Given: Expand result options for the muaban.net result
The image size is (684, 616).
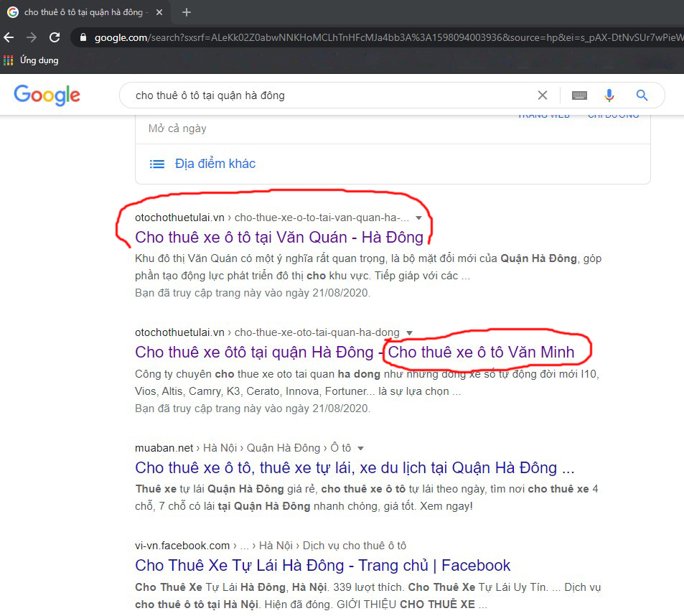Looking at the screenshot, I should (360, 447).
